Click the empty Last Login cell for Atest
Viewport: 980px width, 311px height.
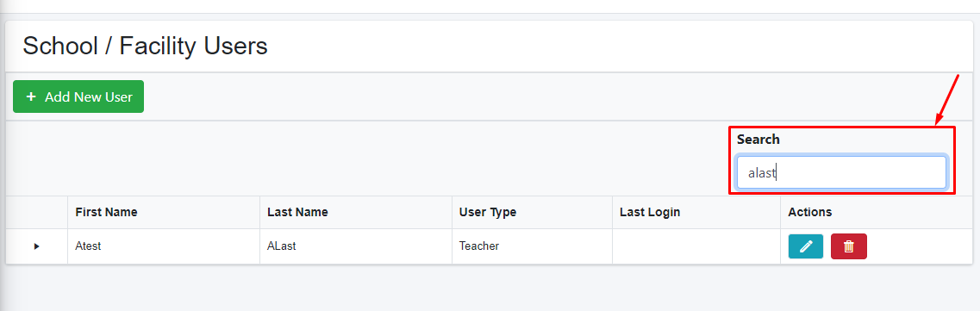(x=696, y=246)
